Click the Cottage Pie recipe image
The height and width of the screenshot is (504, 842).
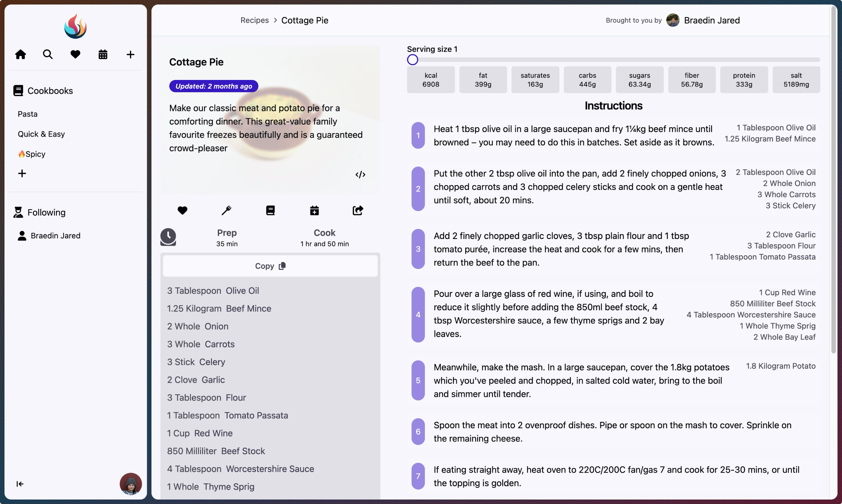[x=270, y=119]
